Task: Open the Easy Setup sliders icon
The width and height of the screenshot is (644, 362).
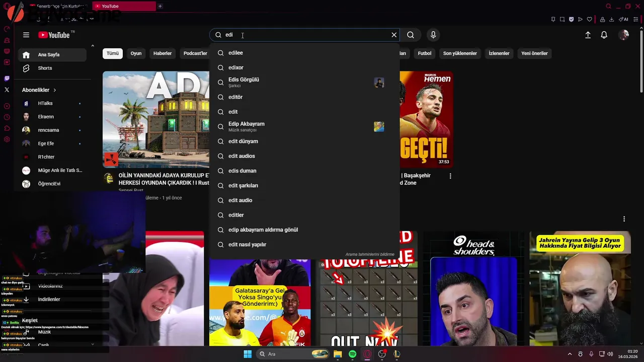Action: click(x=635, y=20)
